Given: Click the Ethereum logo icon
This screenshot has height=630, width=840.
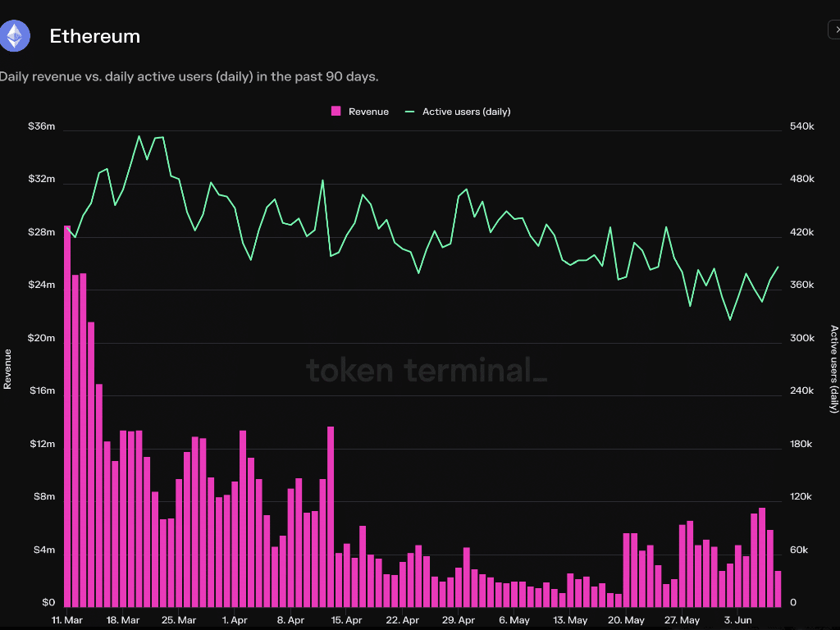Looking at the screenshot, I should coord(15,36).
